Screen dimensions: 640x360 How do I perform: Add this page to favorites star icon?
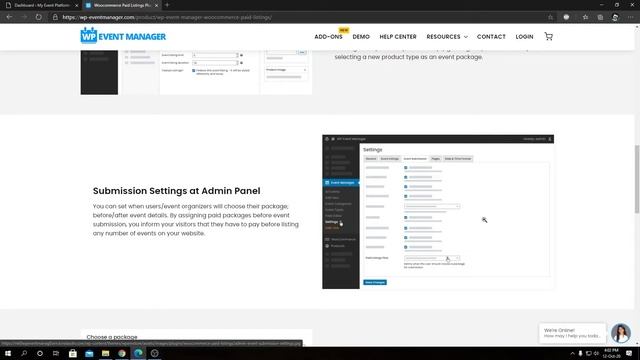click(550, 17)
